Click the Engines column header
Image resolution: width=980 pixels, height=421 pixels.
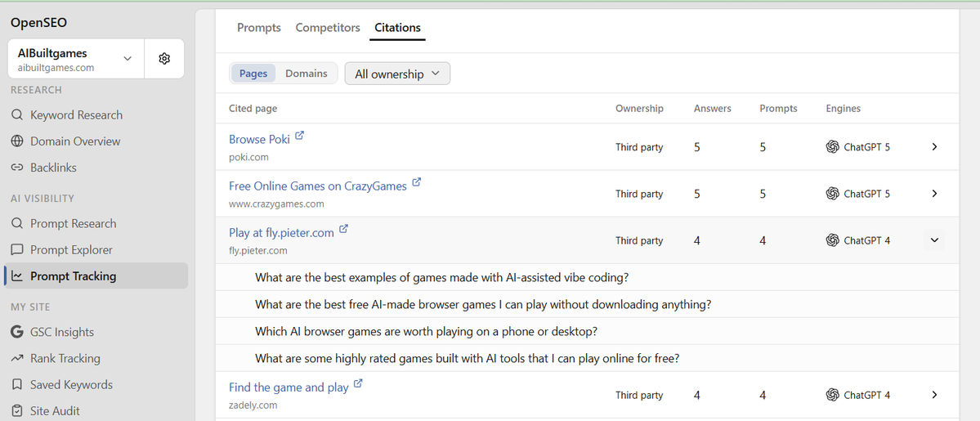click(x=844, y=108)
